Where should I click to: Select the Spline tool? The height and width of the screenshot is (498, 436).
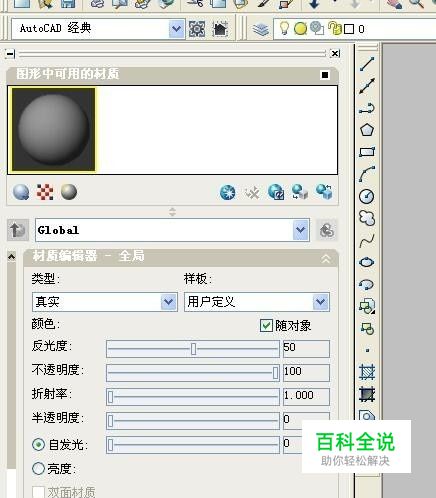tap(367, 240)
